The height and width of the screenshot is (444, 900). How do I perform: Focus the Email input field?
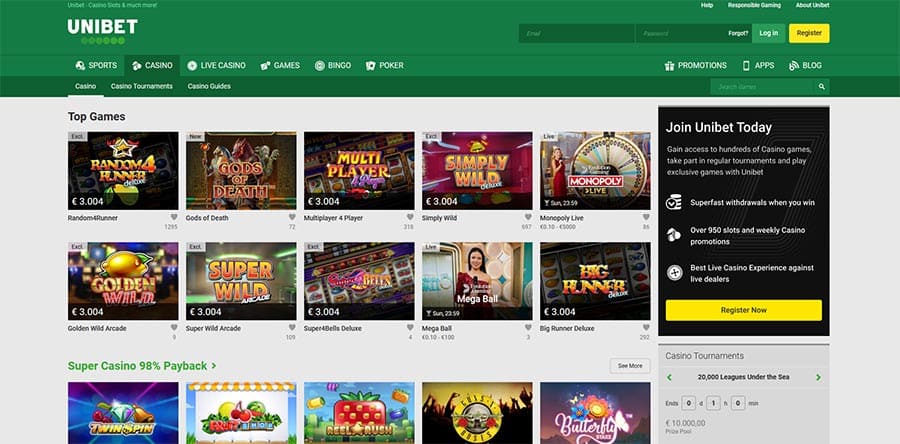[x=577, y=33]
